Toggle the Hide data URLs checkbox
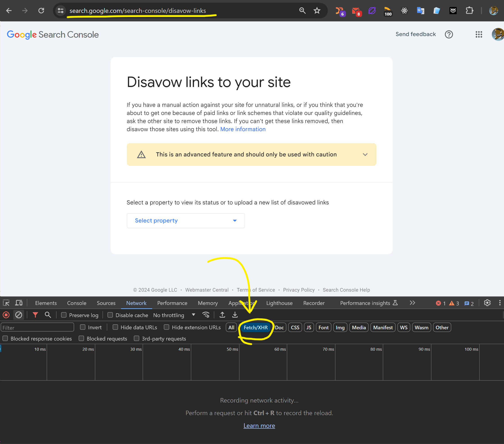This screenshot has height=444, width=504. pos(115,327)
